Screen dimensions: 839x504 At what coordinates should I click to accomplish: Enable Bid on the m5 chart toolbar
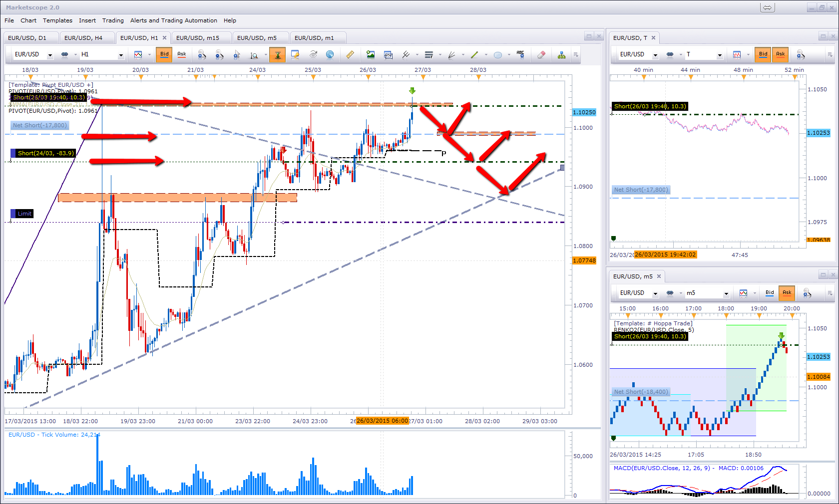[x=770, y=293]
